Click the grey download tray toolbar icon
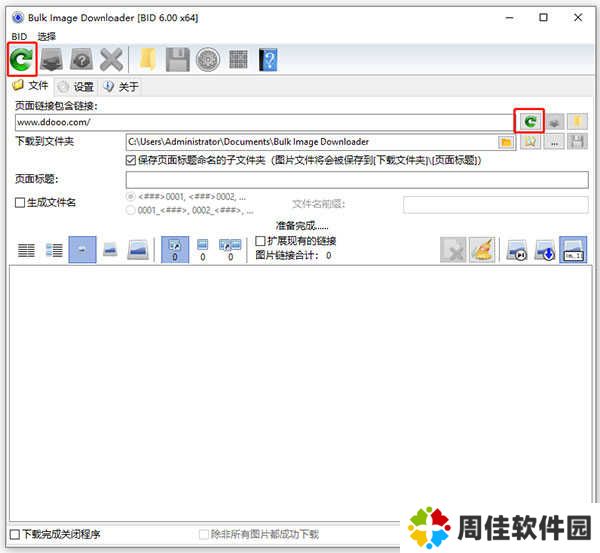The height and width of the screenshot is (553, 600). click(x=52, y=60)
